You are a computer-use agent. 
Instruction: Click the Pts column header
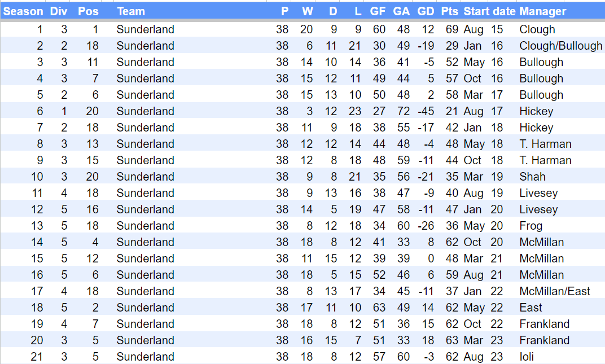[450, 11]
